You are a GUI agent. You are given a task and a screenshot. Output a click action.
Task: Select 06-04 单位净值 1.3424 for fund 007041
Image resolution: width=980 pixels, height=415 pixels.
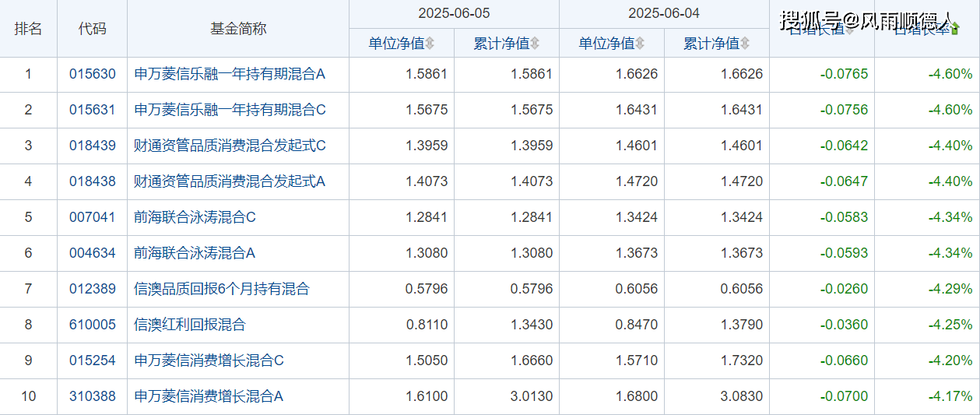click(636, 217)
